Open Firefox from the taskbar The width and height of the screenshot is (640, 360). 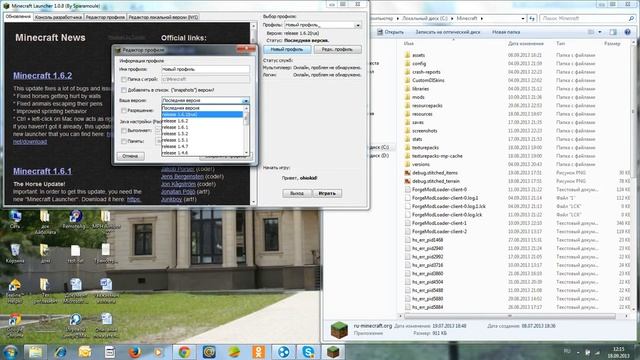pos(135,351)
